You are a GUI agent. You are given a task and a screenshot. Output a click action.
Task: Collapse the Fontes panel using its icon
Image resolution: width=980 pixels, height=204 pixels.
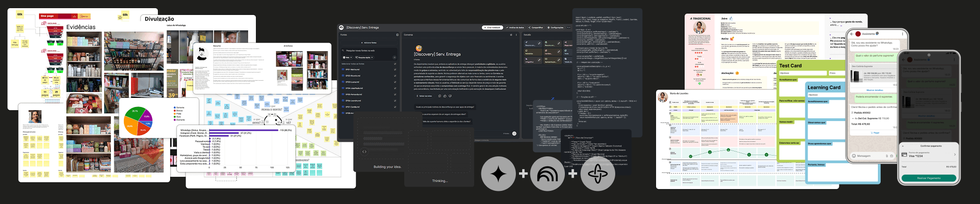pos(397,35)
